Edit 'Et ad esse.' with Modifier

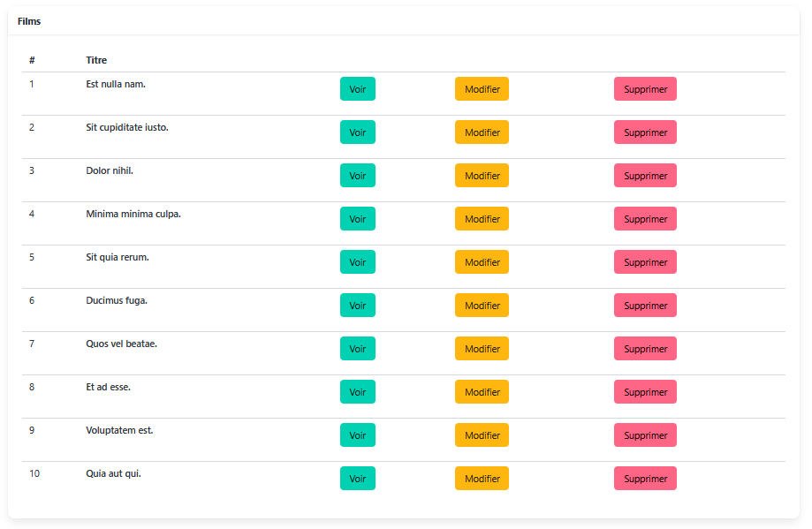click(482, 392)
